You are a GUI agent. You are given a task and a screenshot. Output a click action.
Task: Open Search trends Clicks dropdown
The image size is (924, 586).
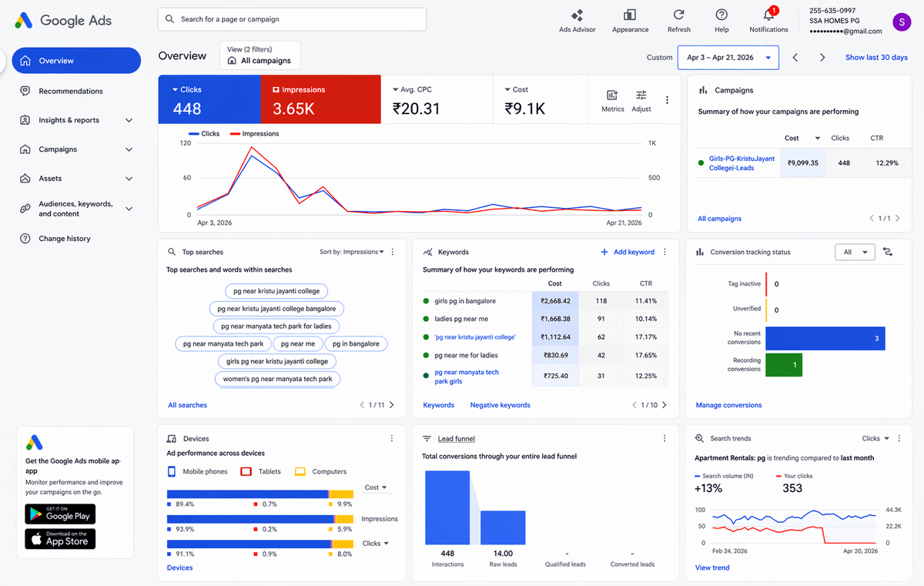(x=875, y=438)
